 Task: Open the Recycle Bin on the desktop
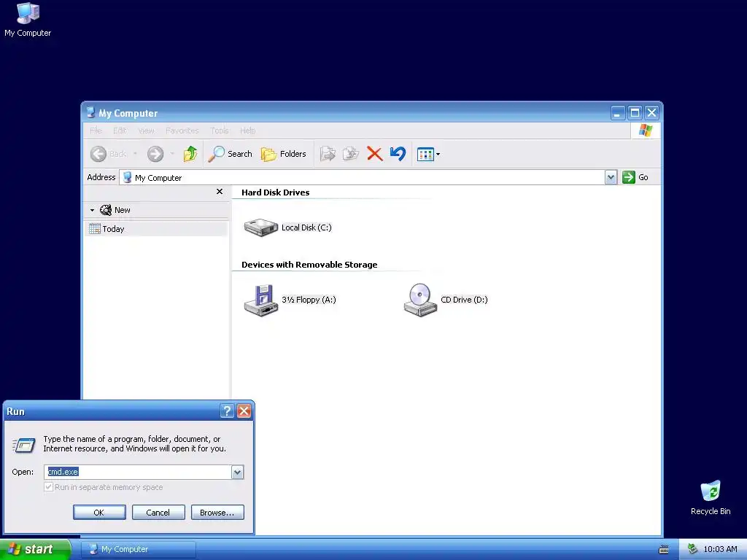coord(711,497)
